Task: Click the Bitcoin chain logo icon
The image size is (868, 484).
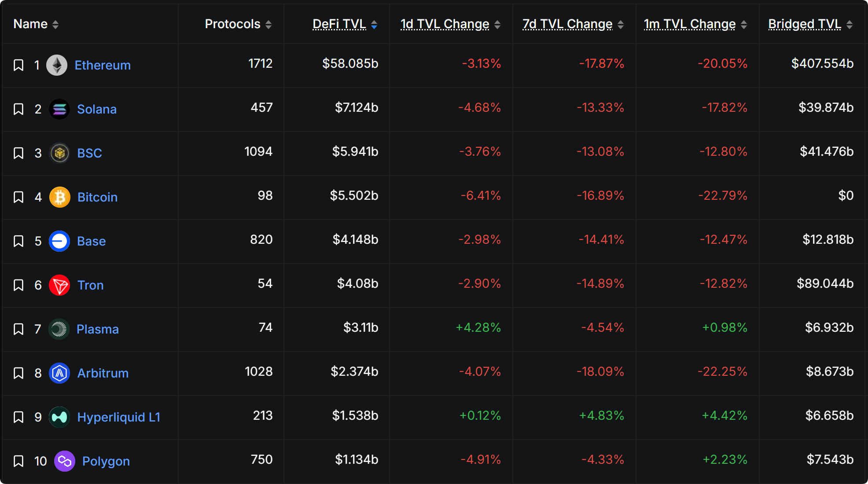Action: [59, 197]
